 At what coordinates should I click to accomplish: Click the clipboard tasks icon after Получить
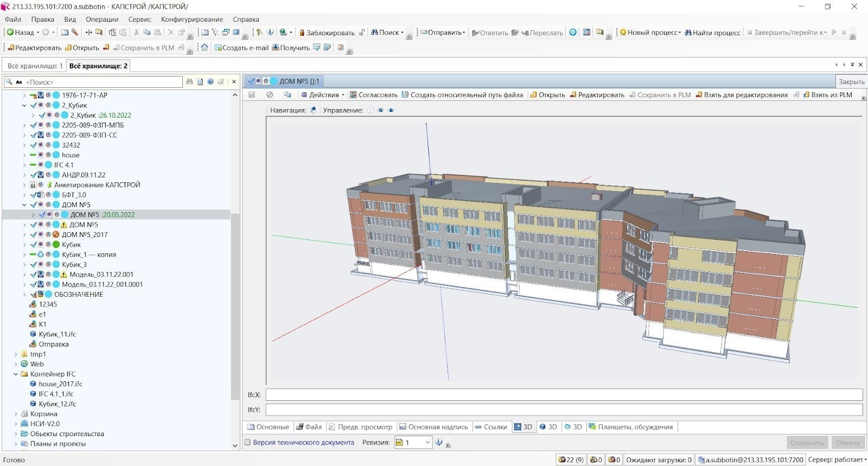click(341, 47)
